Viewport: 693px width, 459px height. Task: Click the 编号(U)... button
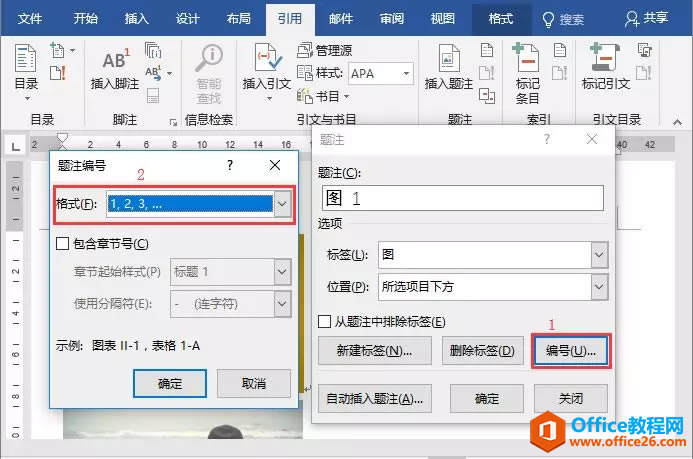point(571,351)
